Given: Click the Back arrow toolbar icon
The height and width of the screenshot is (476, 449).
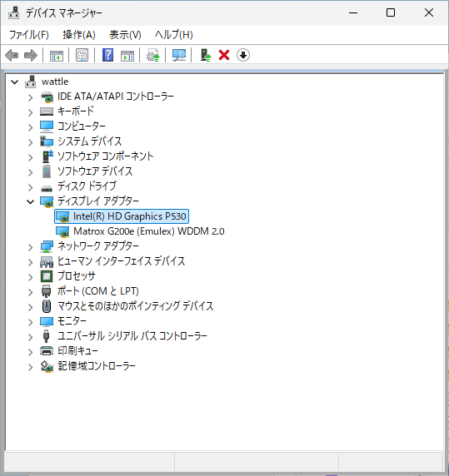Looking at the screenshot, I should (12, 55).
